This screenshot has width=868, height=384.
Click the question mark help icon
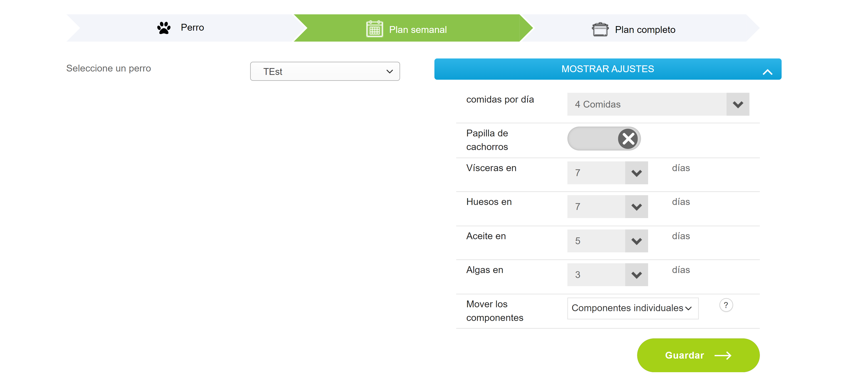point(726,305)
